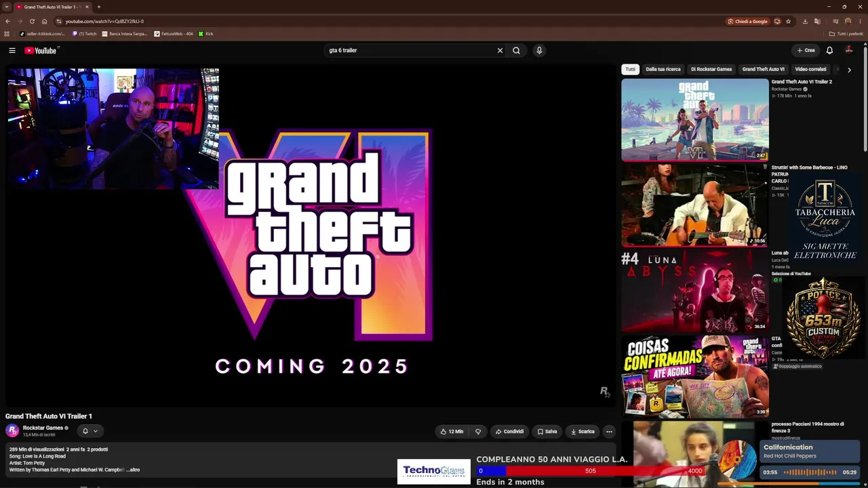This screenshot has width=868, height=488.
Task: Open processo Pacciani 1994 video title
Action: [808, 427]
